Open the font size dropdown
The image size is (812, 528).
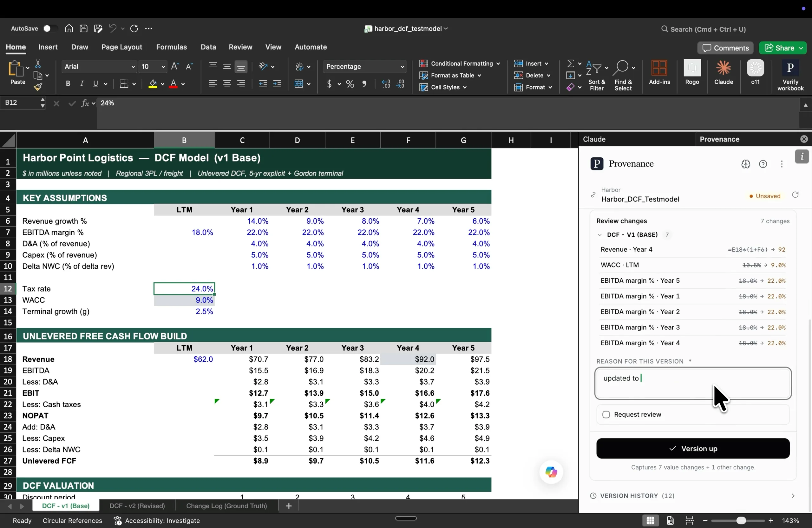click(163, 67)
